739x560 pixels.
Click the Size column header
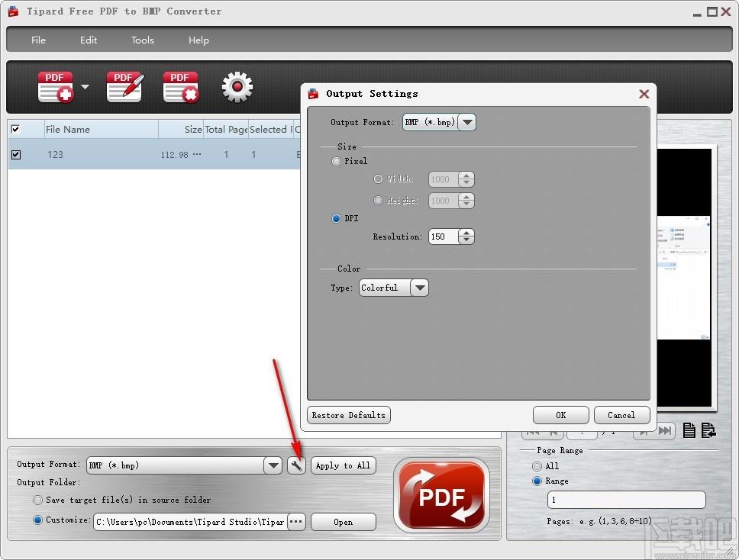[181, 129]
